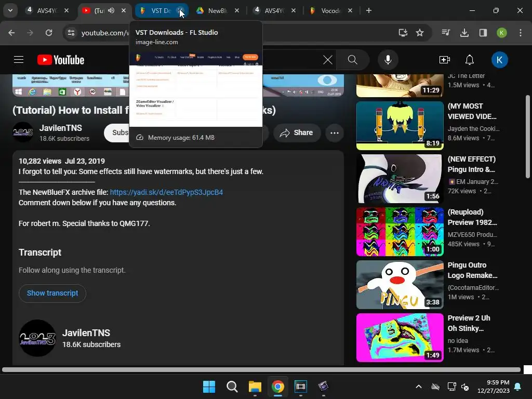
Task: Open YouTube notifications bell
Action: pyautogui.click(x=470, y=60)
